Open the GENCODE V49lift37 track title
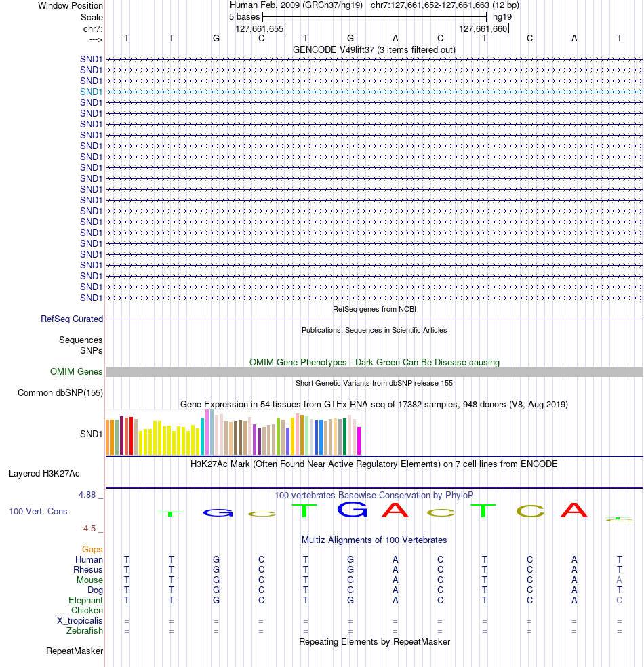 point(374,49)
